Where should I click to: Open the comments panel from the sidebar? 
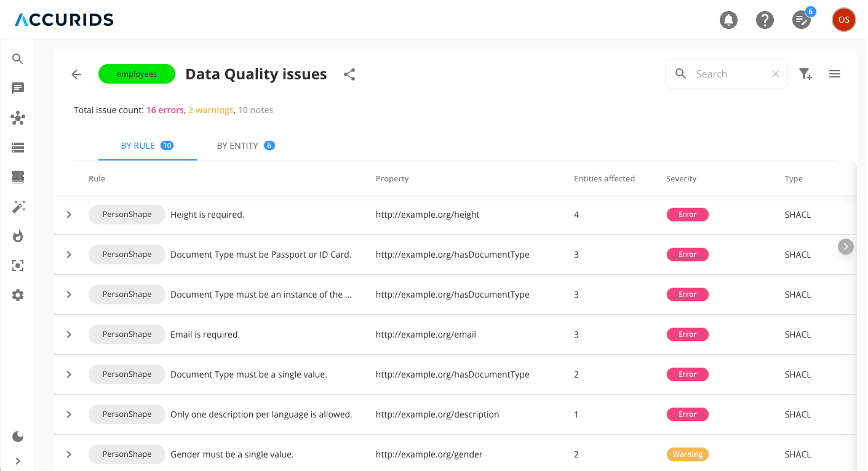[x=17, y=88]
